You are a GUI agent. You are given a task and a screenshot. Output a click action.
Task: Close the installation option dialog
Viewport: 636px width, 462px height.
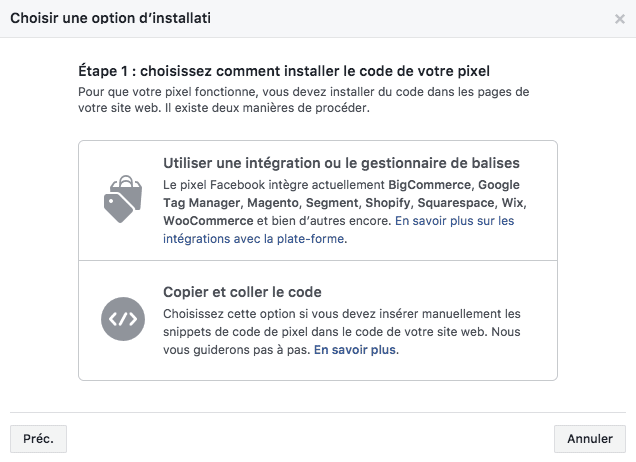click(x=620, y=19)
